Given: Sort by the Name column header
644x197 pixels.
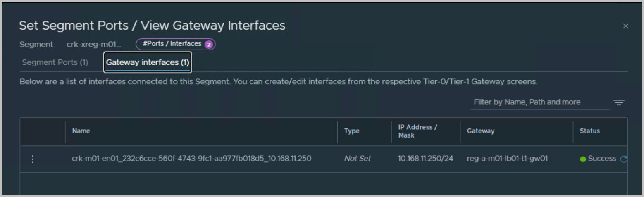Looking at the screenshot, I should [81, 131].
